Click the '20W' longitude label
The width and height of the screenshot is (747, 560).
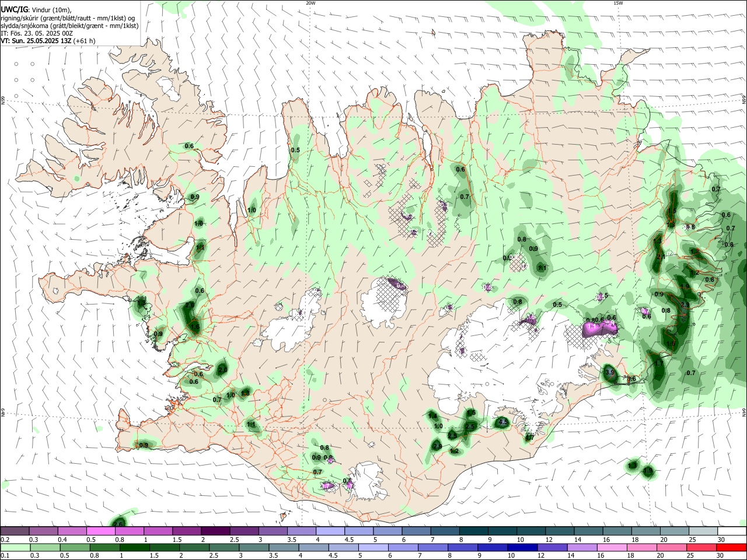(310, 3)
